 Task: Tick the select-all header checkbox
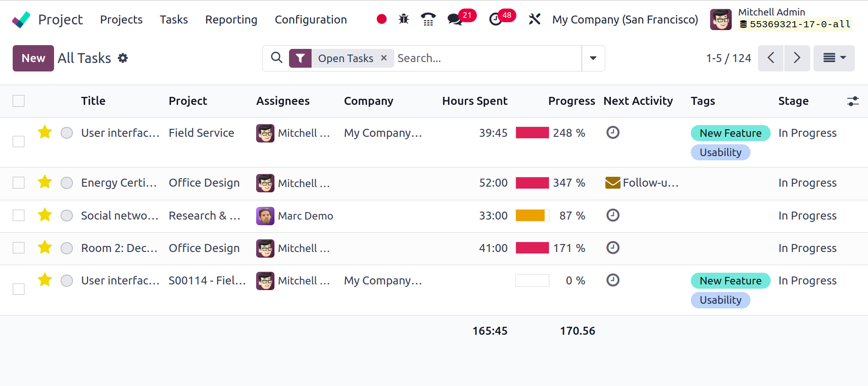(x=18, y=101)
